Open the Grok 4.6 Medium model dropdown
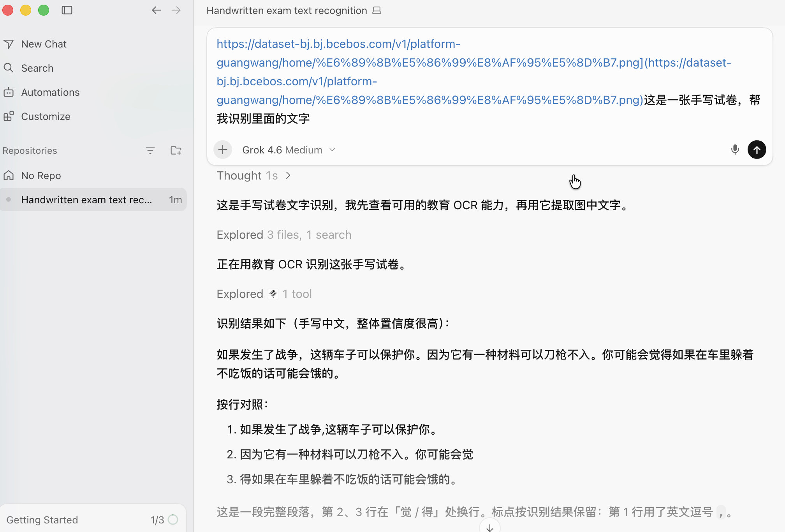Image resolution: width=785 pixels, height=532 pixels. click(289, 150)
